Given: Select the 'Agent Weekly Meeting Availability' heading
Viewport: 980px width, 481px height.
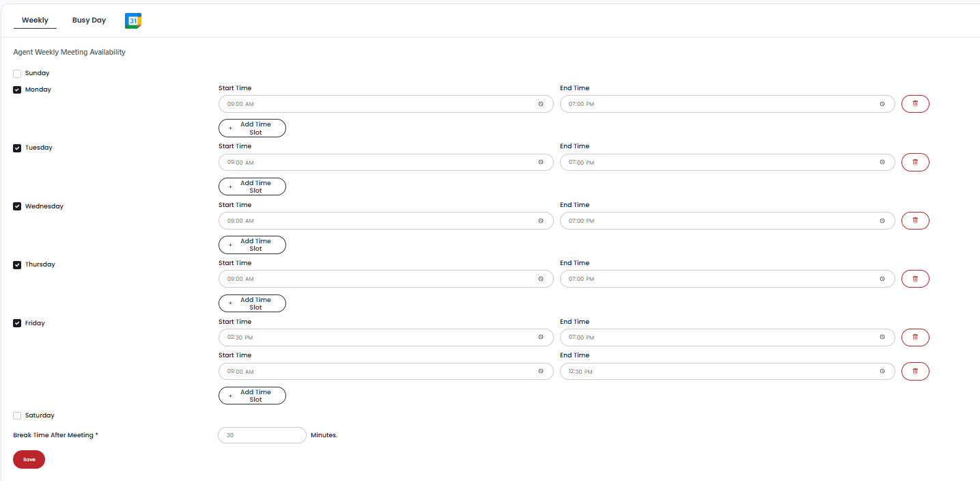Looking at the screenshot, I should click(x=70, y=52).
